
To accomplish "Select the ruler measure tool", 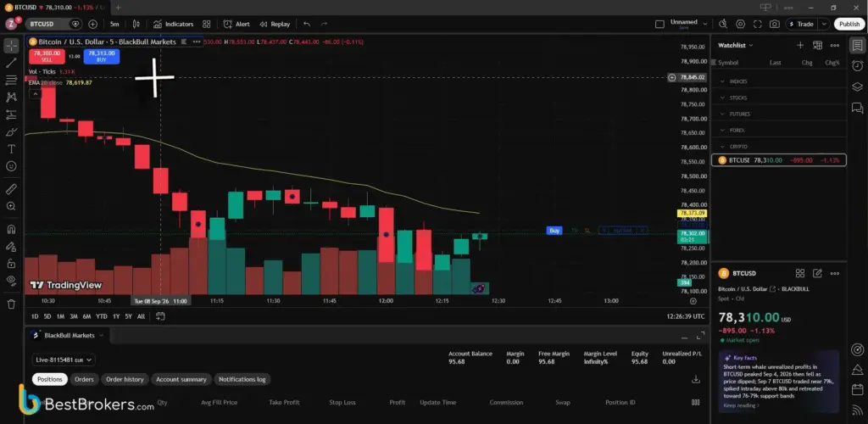I will [x=11, y=189].
